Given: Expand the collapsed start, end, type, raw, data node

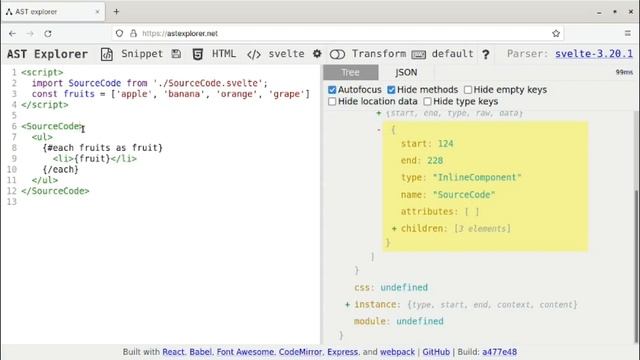Looking at the screenshot, I should tap(379, 113).
